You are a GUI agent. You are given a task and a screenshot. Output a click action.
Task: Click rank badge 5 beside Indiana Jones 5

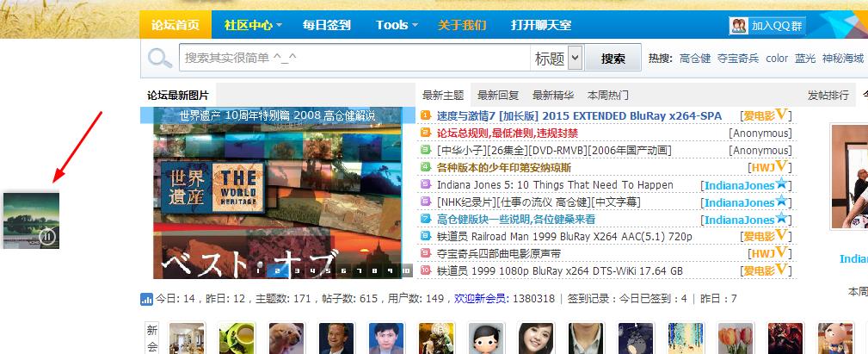(x=426, y=184)
